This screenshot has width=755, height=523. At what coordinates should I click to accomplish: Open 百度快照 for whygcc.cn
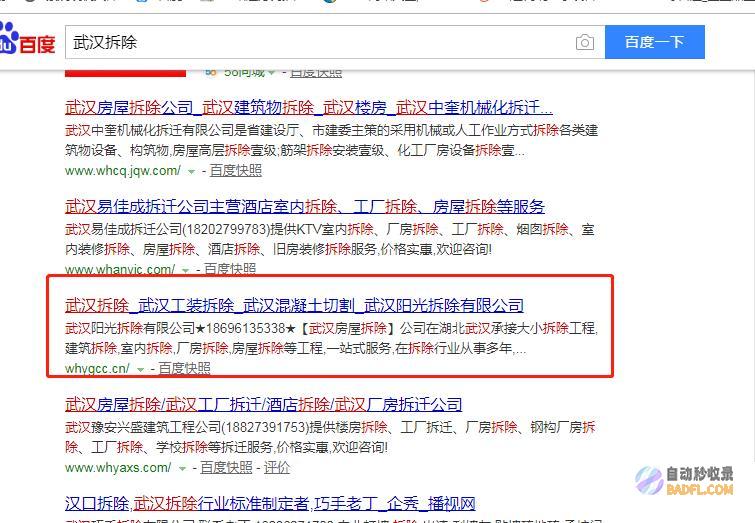(184, 368)
